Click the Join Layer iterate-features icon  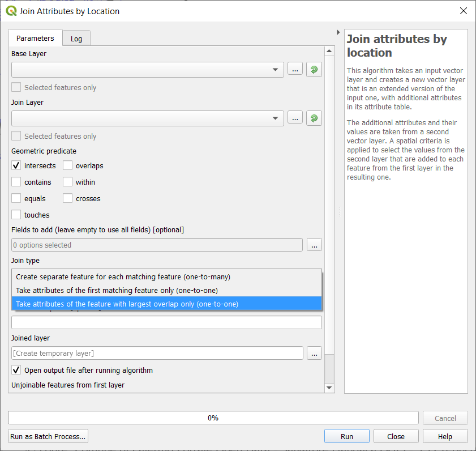[314, 118]
